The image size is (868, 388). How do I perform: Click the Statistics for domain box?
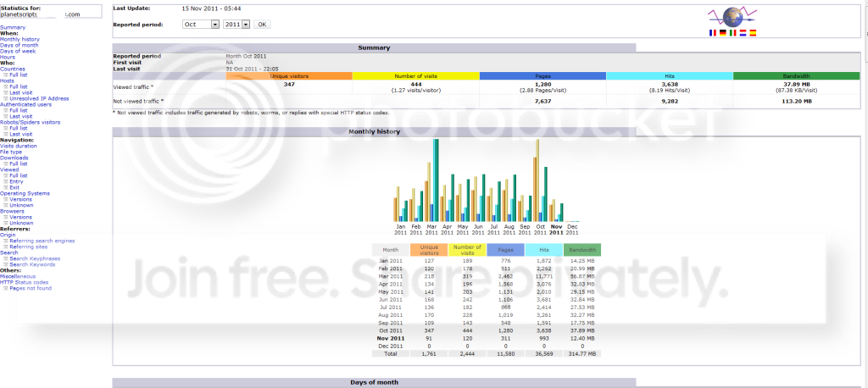(51, 12)
